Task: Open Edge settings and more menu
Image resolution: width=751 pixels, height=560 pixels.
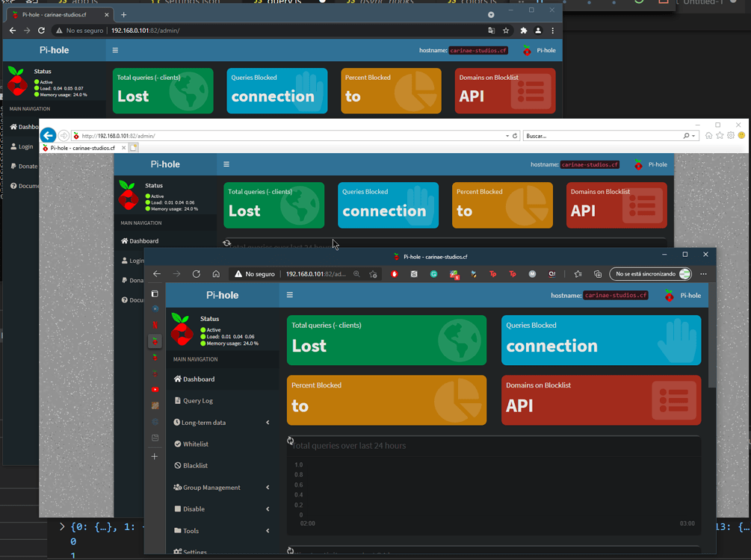Action: pyautogui.click(x=703, y=274)
